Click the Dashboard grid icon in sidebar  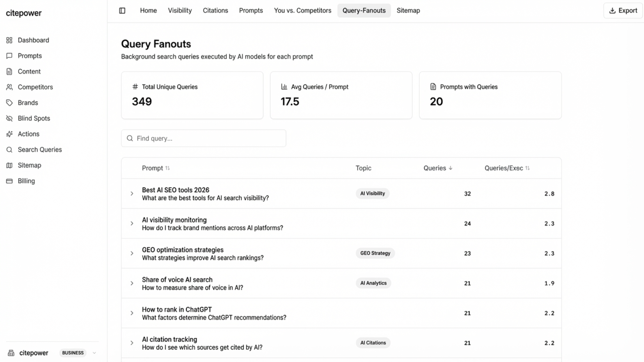pyautogui.click(x=9, y=40)
